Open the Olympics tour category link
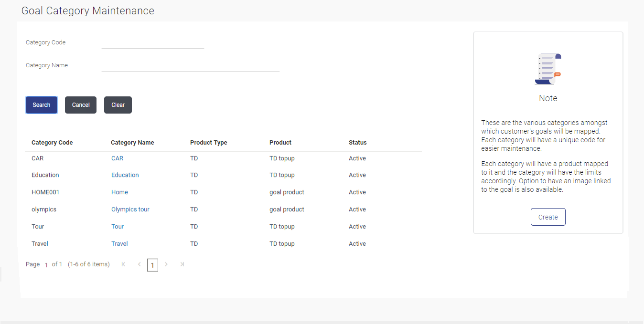 point(130,209)
